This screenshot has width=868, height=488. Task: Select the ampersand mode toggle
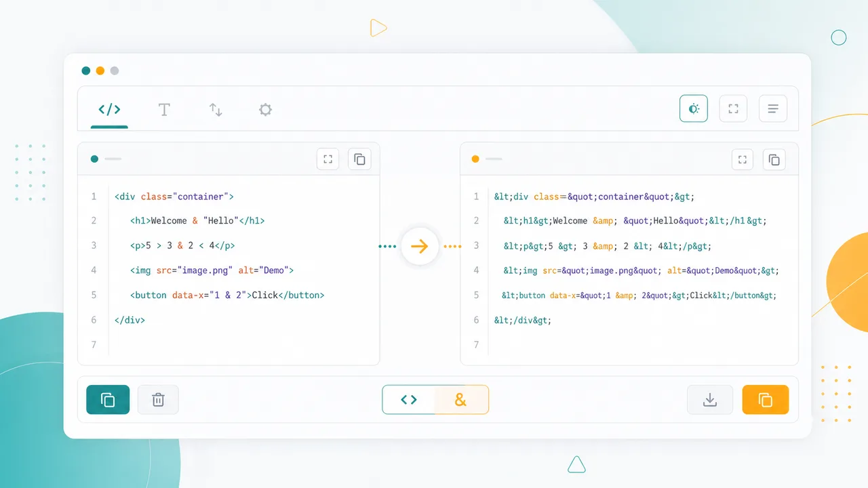pos(461,400)
